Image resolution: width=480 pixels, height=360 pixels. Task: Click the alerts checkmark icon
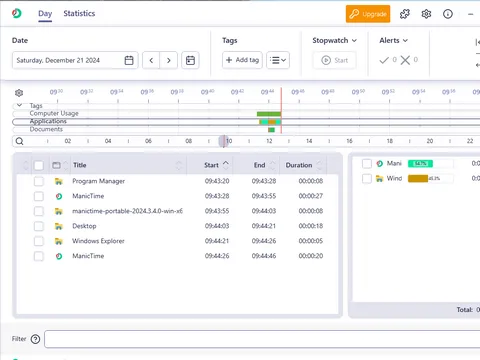point(384,60)
